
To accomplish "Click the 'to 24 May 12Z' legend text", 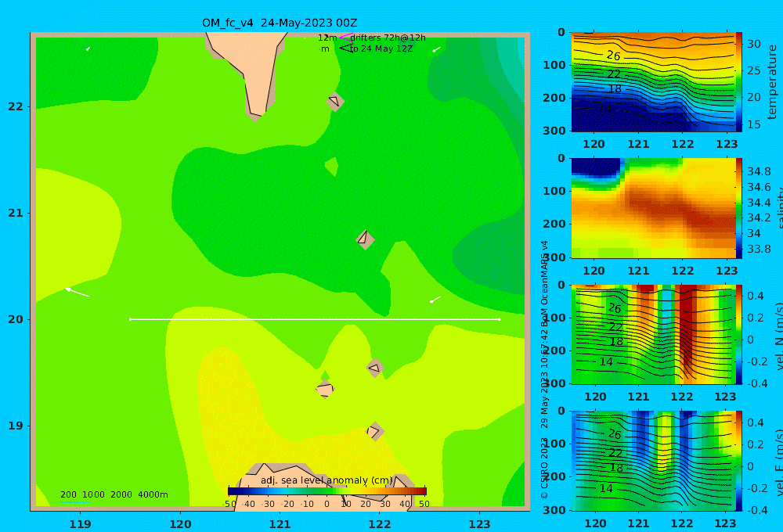I will tap(381, 49).
